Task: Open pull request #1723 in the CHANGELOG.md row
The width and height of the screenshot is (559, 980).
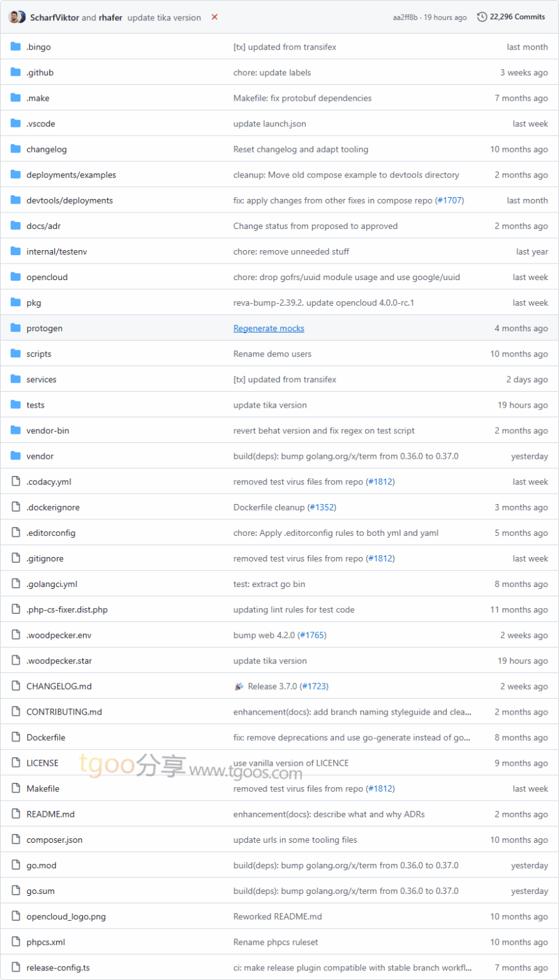Action: pyautogui.click(x=314, y=687)
